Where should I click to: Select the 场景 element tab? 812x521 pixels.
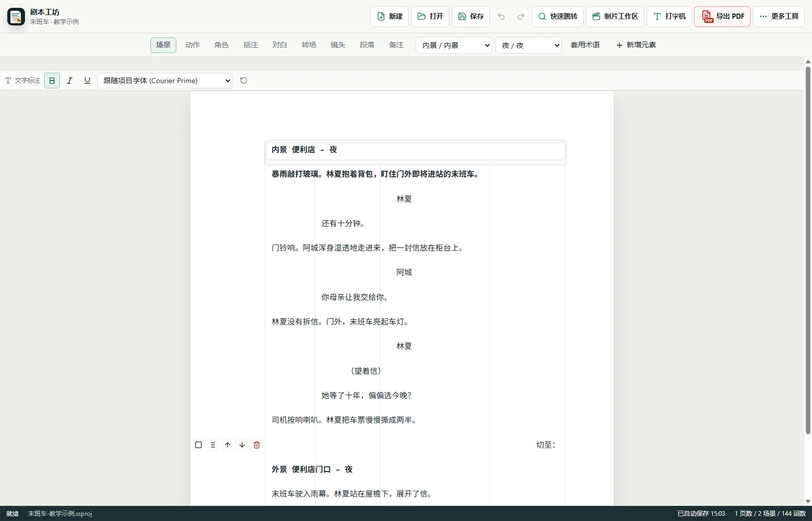click(163, 45)
